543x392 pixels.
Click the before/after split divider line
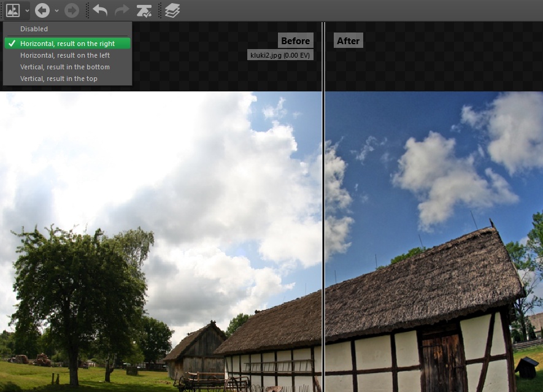click(323, 207)
